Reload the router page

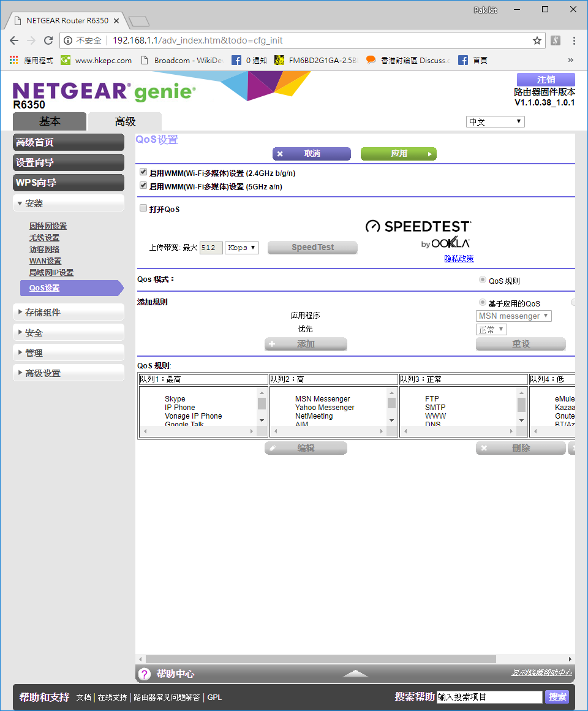click(x=48, y=40)
